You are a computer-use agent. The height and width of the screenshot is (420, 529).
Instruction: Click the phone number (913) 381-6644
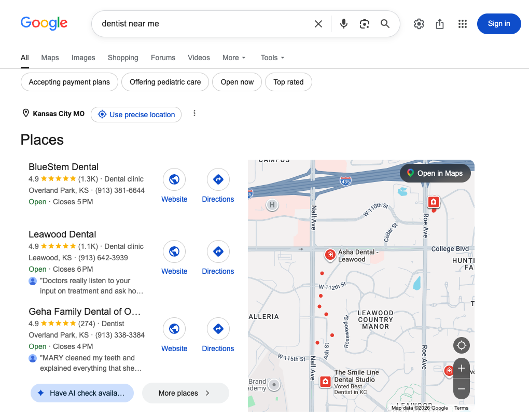(x=120, y=191)
